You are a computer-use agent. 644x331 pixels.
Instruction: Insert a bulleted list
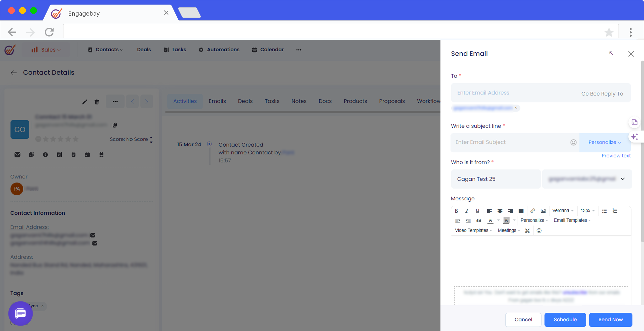click(604, 211)
